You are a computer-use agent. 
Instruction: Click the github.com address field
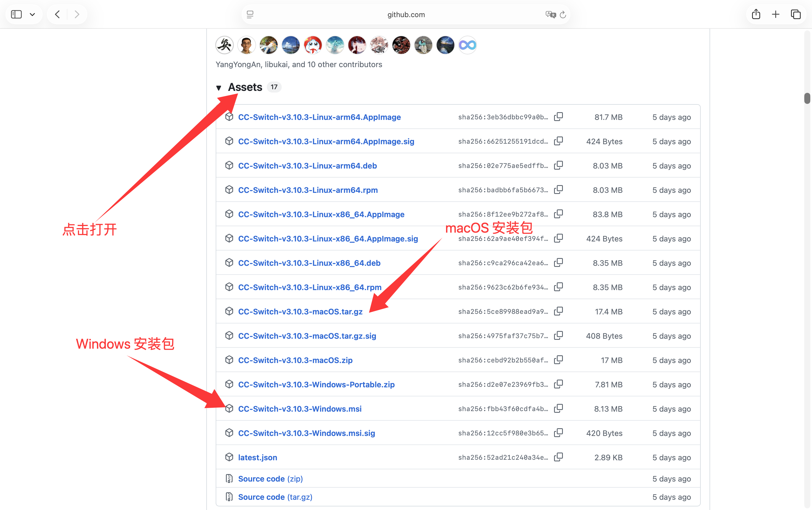point(406,14)
